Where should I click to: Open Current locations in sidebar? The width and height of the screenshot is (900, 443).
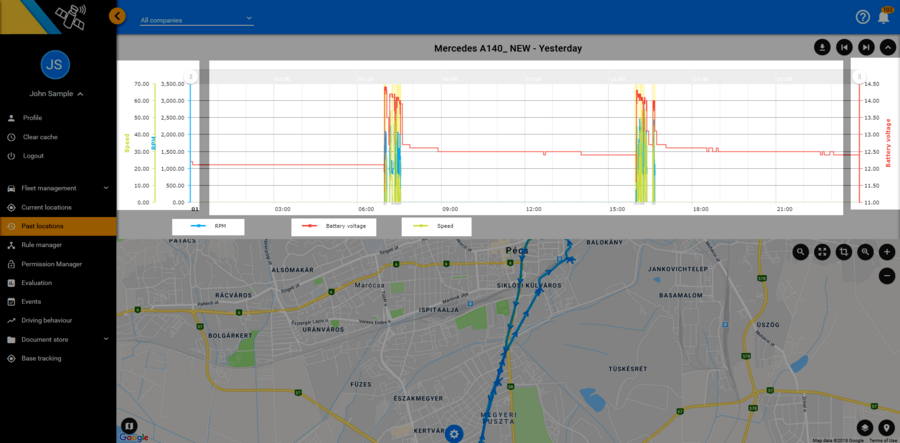coord(46,207)
